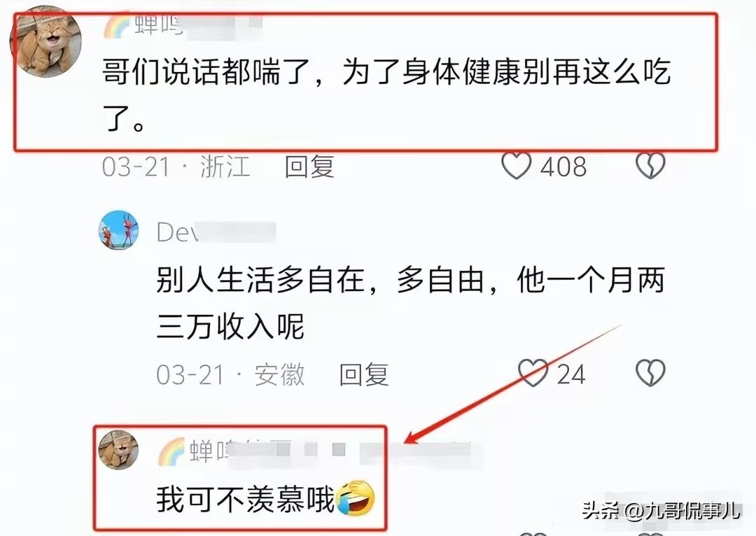This screenshot has height=536, width=756.
Task: Open the small cat avatar in bottom reply
Action: click(x=118, y=450)
